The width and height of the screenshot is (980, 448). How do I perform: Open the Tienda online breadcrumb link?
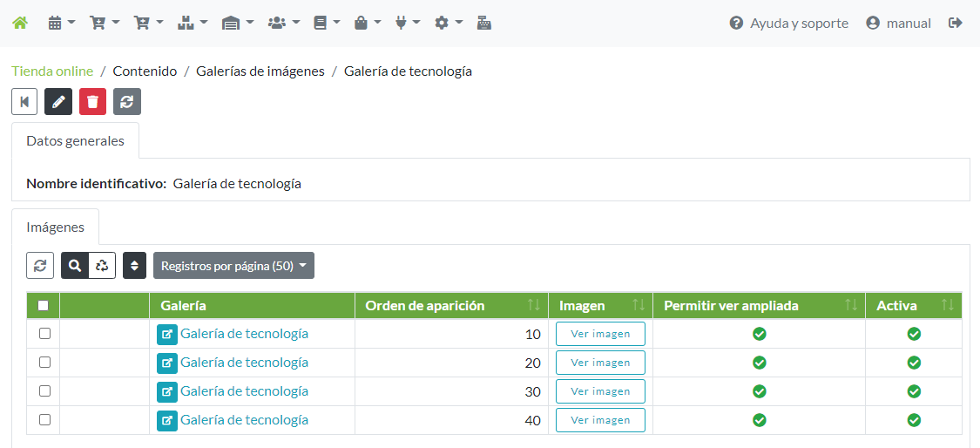(x=52, y=71)
